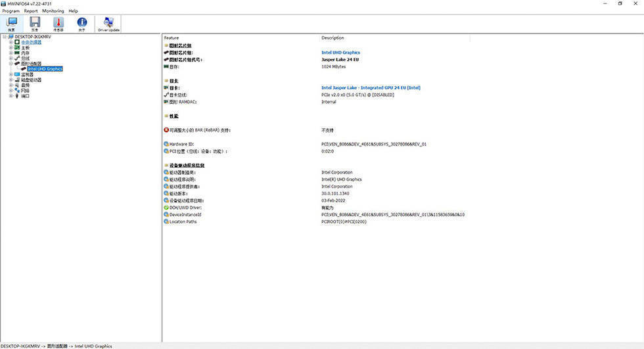The height and width of the screenshot is (349, 644).
Task: Open the Program menu
Action: pyautogui.click(x=11, y=11)
